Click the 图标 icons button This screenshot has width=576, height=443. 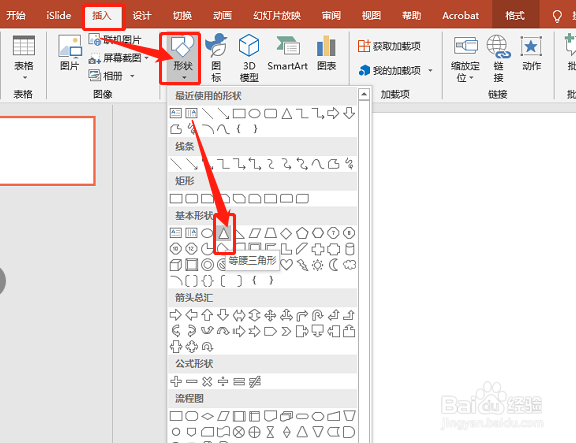[216, 58]
